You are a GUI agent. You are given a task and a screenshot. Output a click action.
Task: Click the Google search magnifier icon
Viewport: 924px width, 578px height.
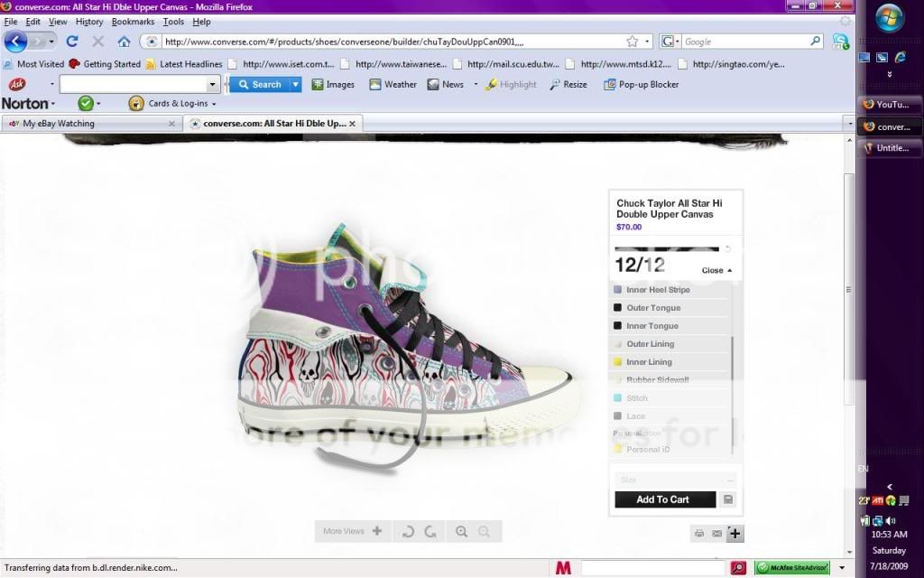coord(815,42)
